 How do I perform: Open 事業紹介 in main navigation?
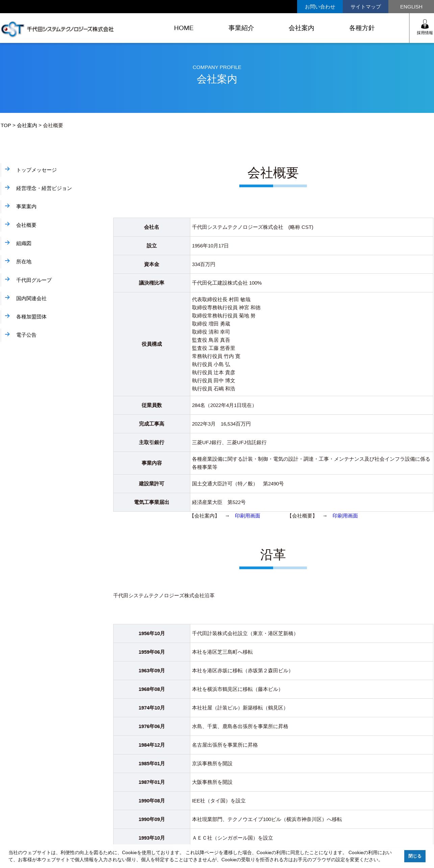(x=241, y=28)
